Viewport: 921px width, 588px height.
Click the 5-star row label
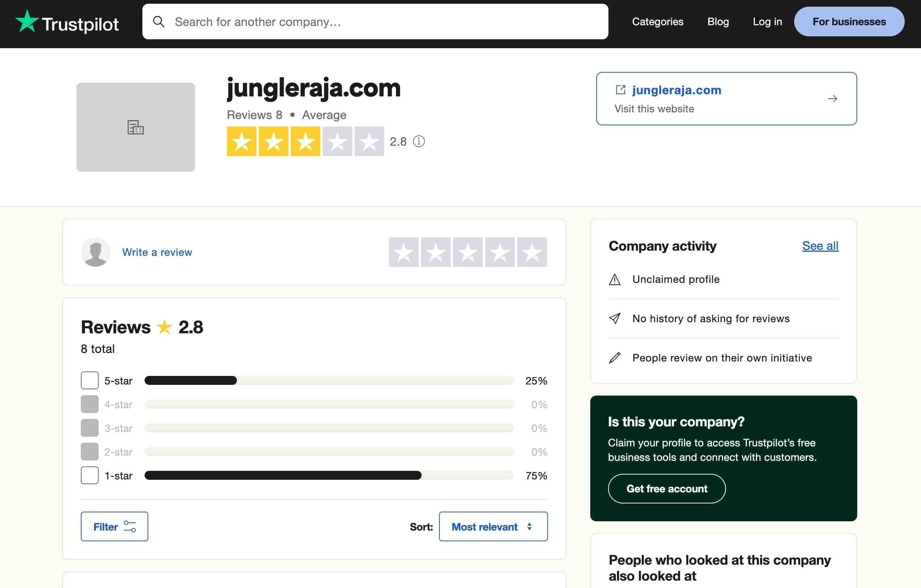(x=118, y=381)
